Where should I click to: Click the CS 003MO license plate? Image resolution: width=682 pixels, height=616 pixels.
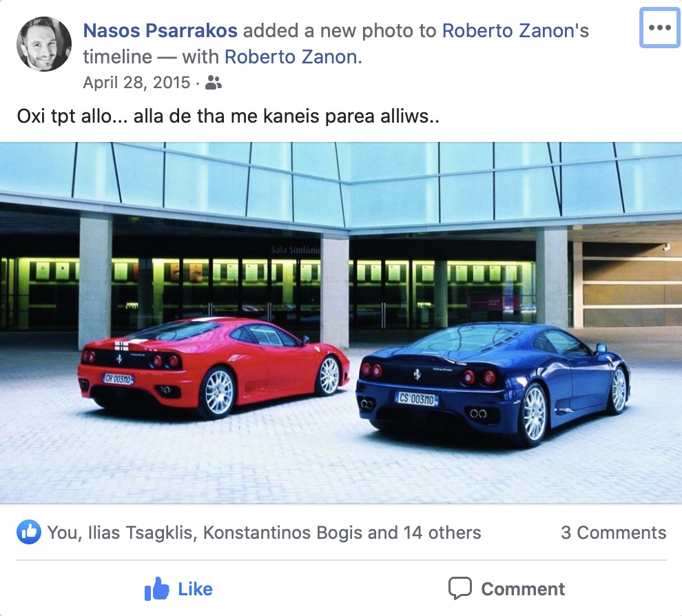coord(417,398)
